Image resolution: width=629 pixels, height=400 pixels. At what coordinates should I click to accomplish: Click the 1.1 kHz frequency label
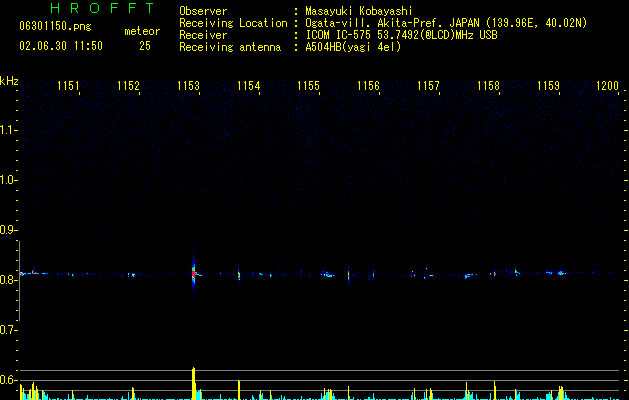[x=8, y=130]
